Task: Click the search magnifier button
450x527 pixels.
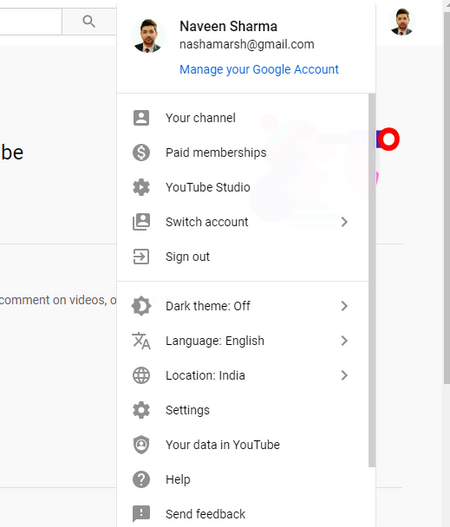Action: [x=89, y=22]
